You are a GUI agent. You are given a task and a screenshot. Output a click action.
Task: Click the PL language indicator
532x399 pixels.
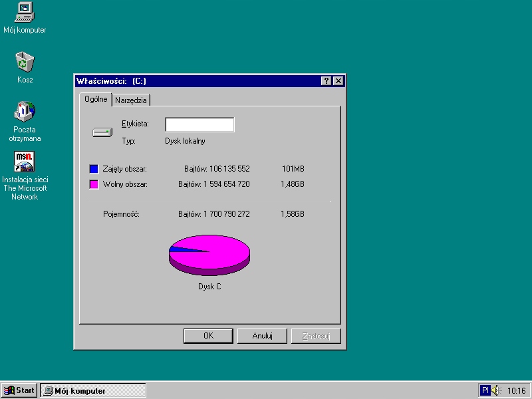[x=485, y=390]
